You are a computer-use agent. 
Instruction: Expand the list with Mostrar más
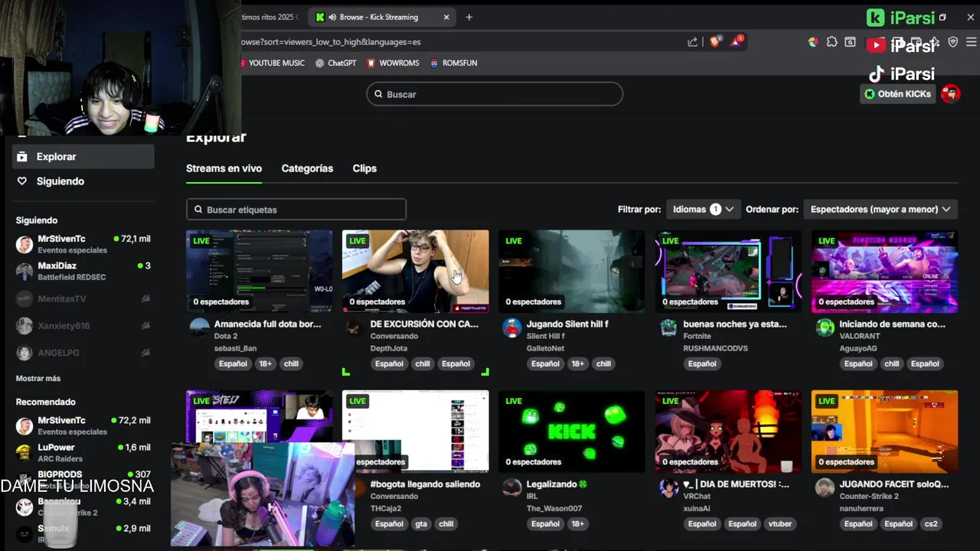(38, 378)
